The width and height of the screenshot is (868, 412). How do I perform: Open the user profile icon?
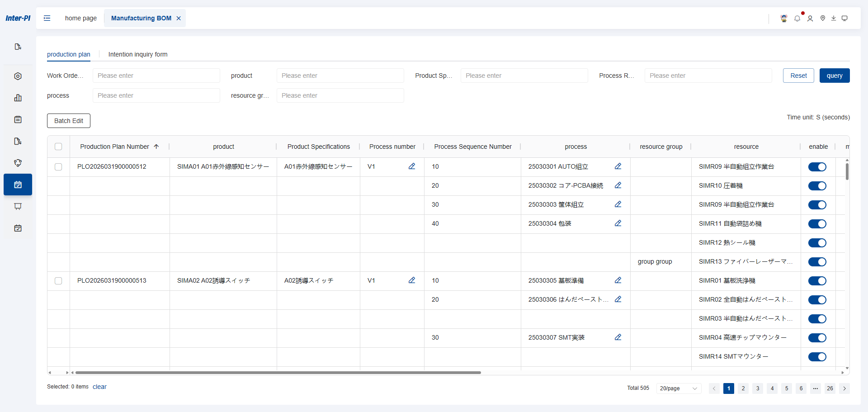click(x=810, y=19)
